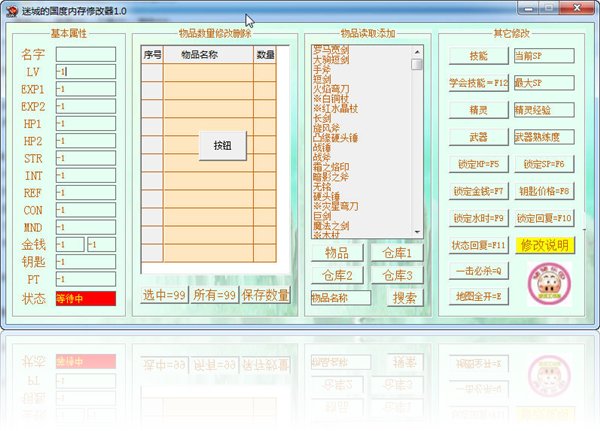600x431 pixels.
Task: Select 霜之烙印 in the item list
Action: [x=331, y=167]
